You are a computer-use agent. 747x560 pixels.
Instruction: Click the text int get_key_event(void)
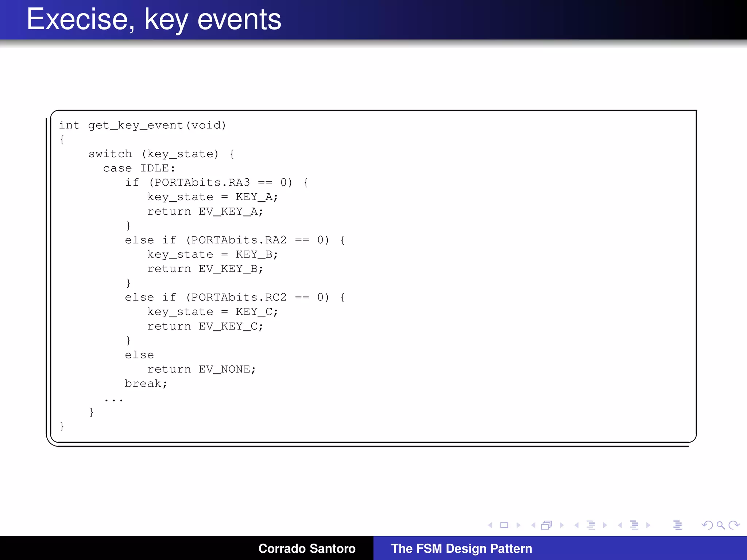[x=142, y=125]
